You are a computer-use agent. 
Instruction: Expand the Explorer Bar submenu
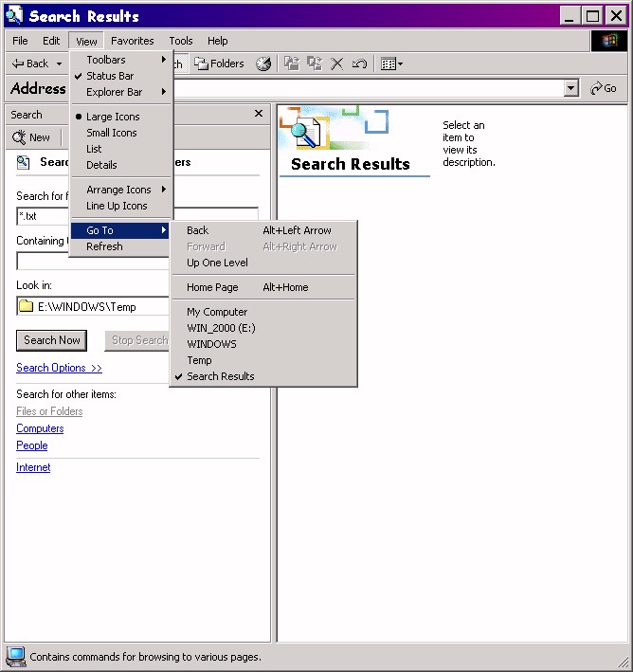[x=121, y=92]
